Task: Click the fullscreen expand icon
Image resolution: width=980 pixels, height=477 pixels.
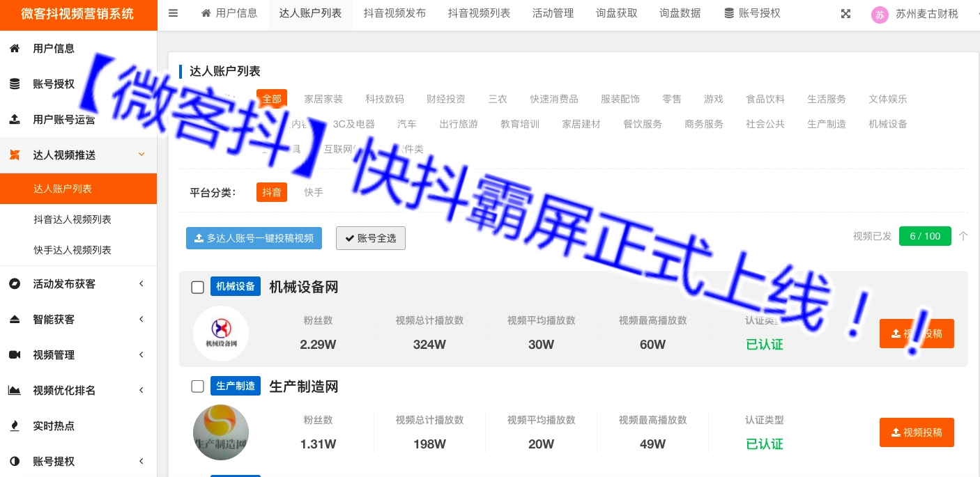Action: point(845,14)
